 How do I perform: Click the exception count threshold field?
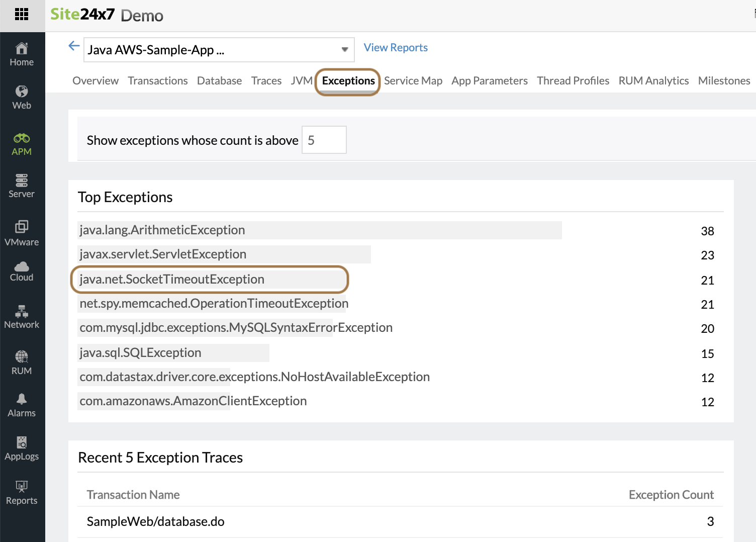(324, 140)
